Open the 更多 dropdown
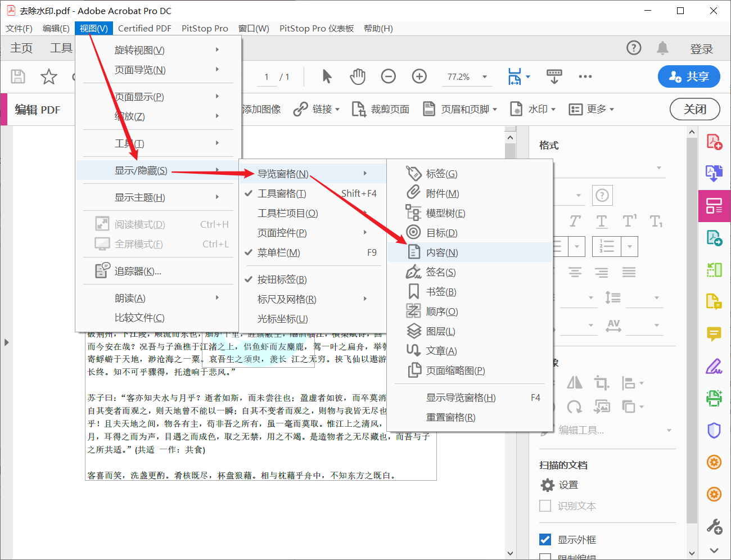The height and width of the screenshot is (560, 731). click(x=591, y=109)
